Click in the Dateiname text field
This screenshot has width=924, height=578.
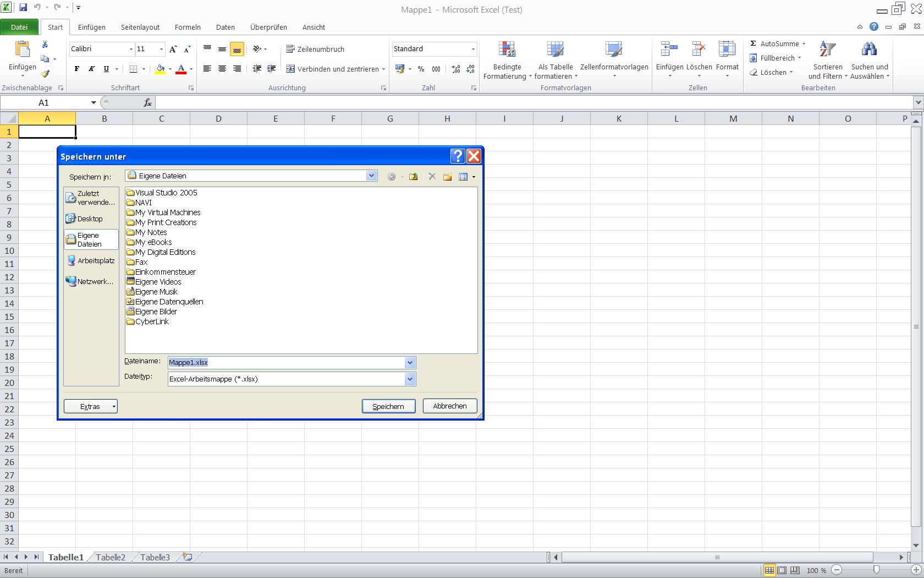click(x=286, y=362)
